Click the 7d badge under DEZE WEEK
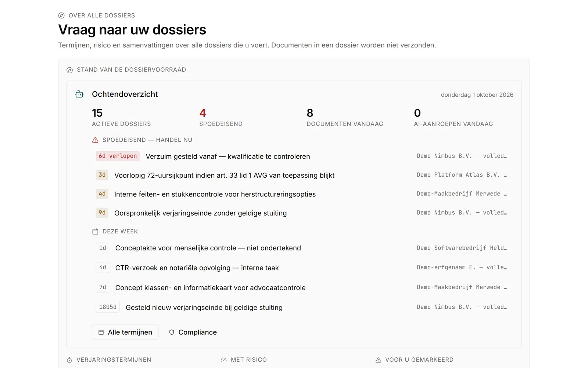 (x=103, y=287)
